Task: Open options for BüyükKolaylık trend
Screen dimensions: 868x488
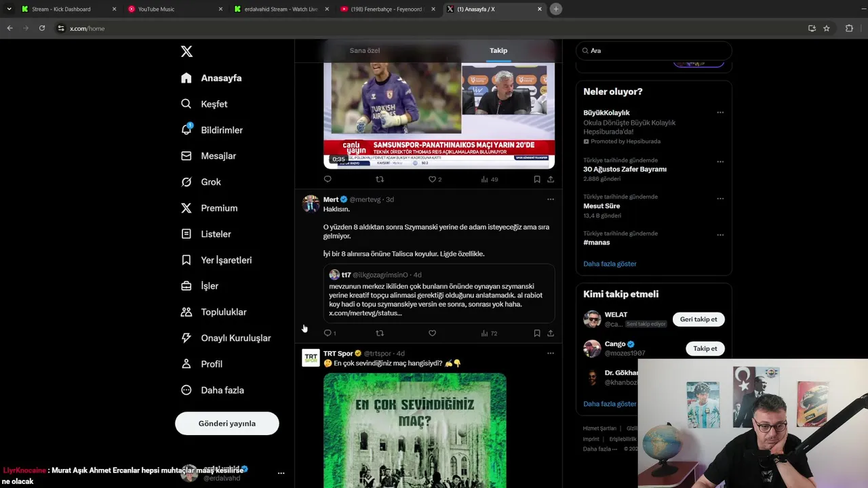Action: 720,113
